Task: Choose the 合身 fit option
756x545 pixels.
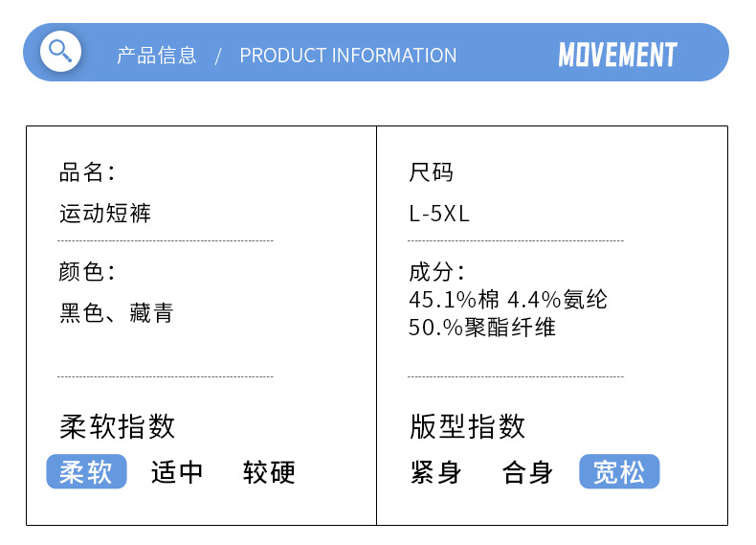Action: tap(527, 471)
